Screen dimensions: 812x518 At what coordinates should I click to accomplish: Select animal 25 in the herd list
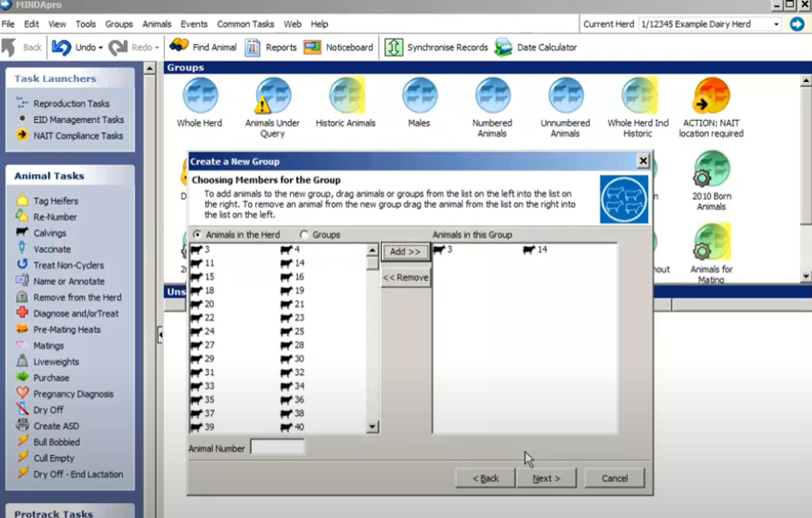coord(293,331)
